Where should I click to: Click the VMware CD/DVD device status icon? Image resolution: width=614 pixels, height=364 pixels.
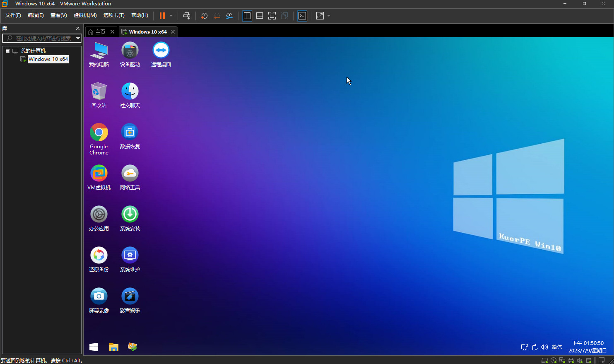[x=554, y=360]
